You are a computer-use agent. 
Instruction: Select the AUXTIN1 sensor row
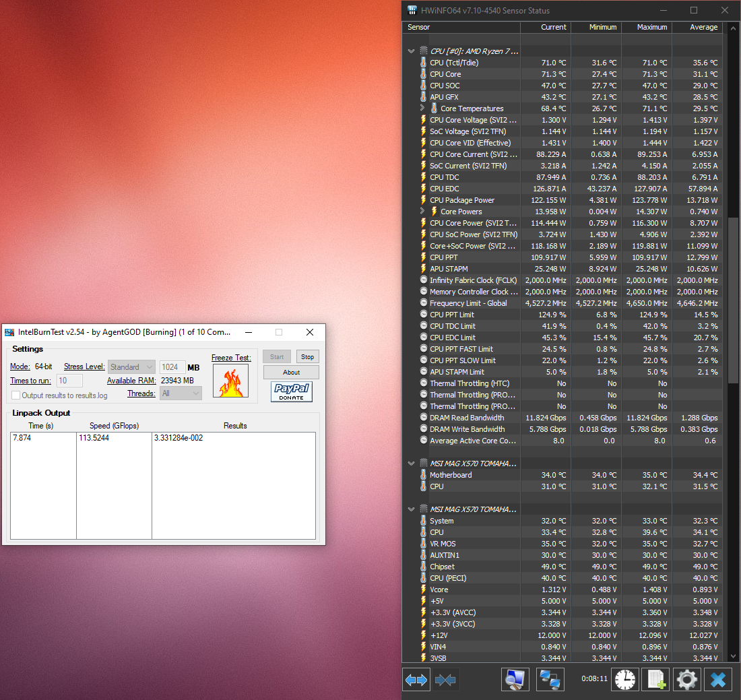(x=562, y=555)
